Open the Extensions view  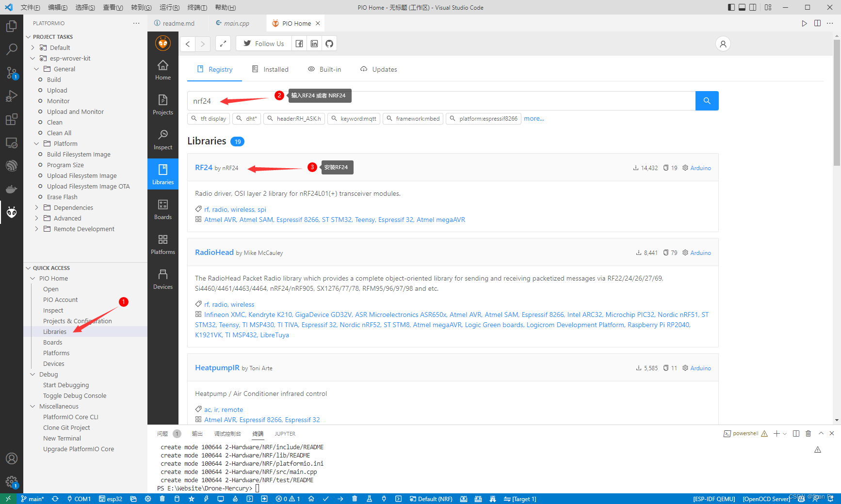coord(12,119)
